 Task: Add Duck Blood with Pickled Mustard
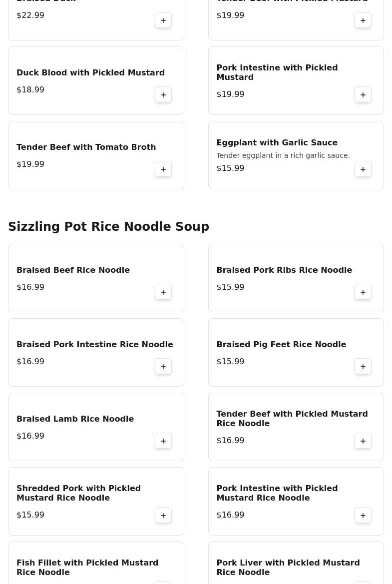(x=163, y=95)
